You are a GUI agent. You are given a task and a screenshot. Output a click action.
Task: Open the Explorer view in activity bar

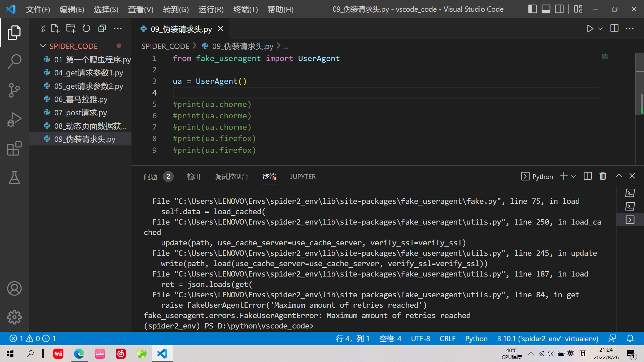pos(14,33)
